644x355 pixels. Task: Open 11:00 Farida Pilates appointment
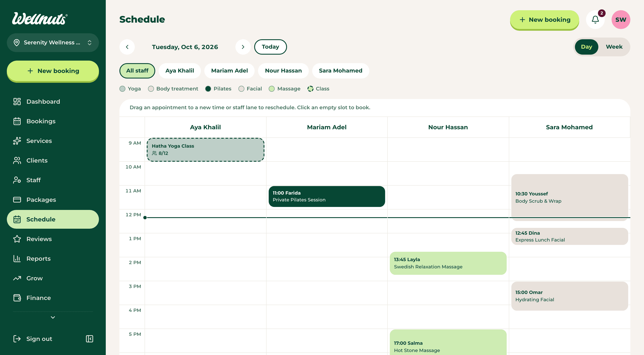pos(327,196)
